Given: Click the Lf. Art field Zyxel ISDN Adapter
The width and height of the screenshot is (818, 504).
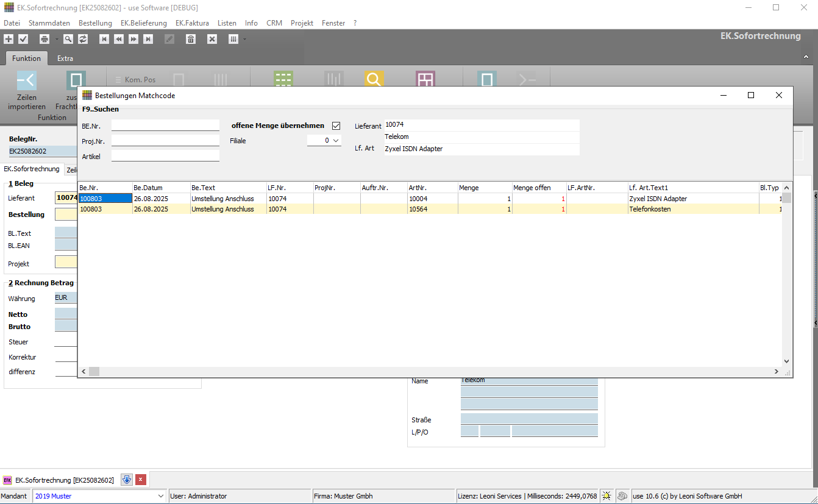Looking at the screenshot, I should pos(482,149).
